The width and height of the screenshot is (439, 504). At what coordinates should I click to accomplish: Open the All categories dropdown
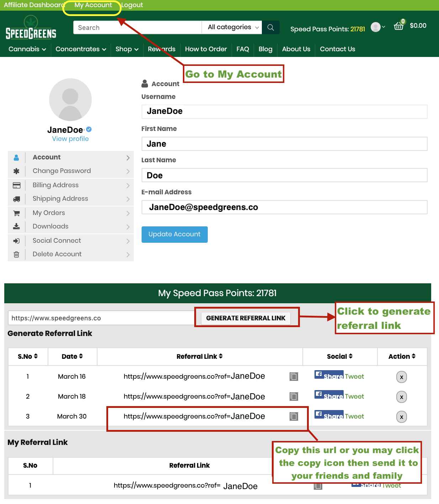tap(232, 27)
